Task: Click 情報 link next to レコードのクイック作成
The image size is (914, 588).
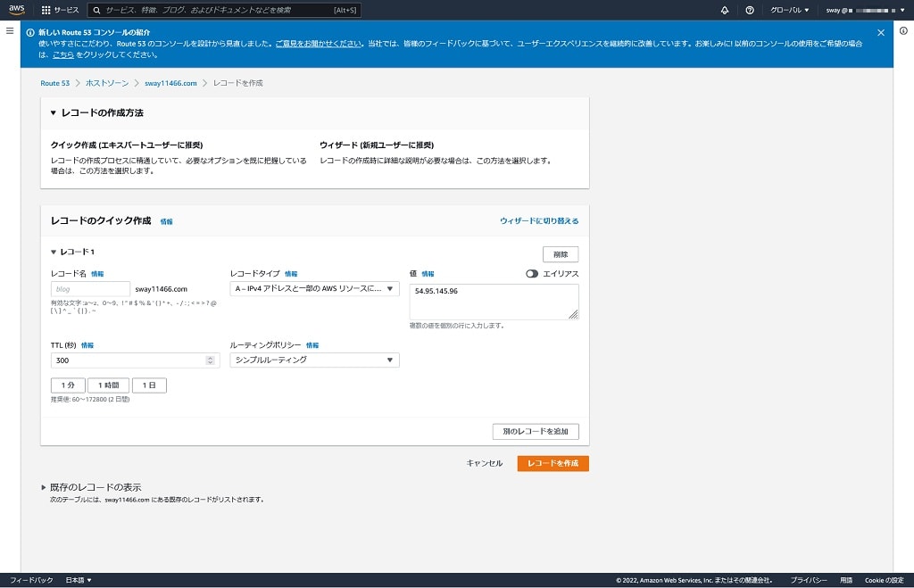Action: [167, 221]
